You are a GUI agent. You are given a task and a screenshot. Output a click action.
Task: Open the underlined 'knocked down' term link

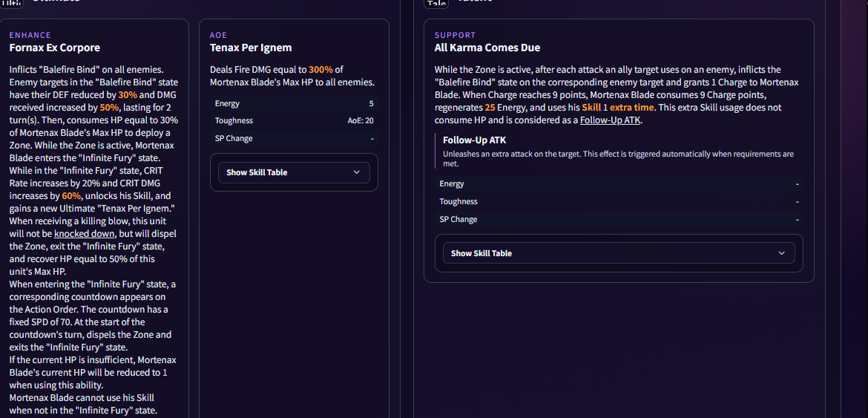point(84,234)
